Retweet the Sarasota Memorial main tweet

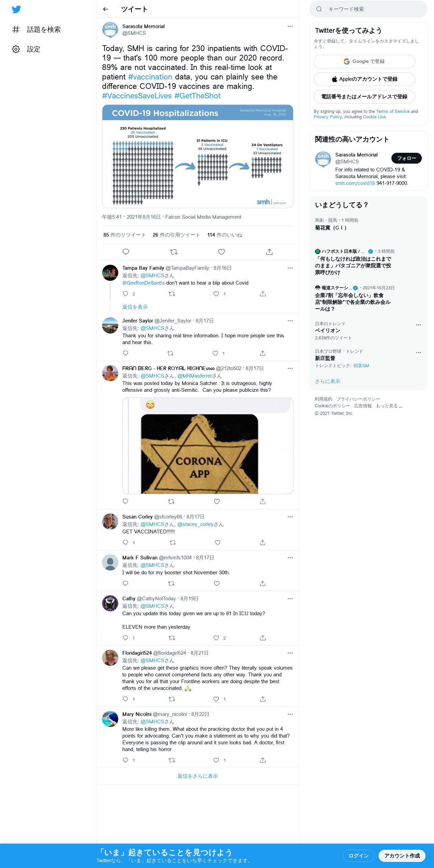174,252
